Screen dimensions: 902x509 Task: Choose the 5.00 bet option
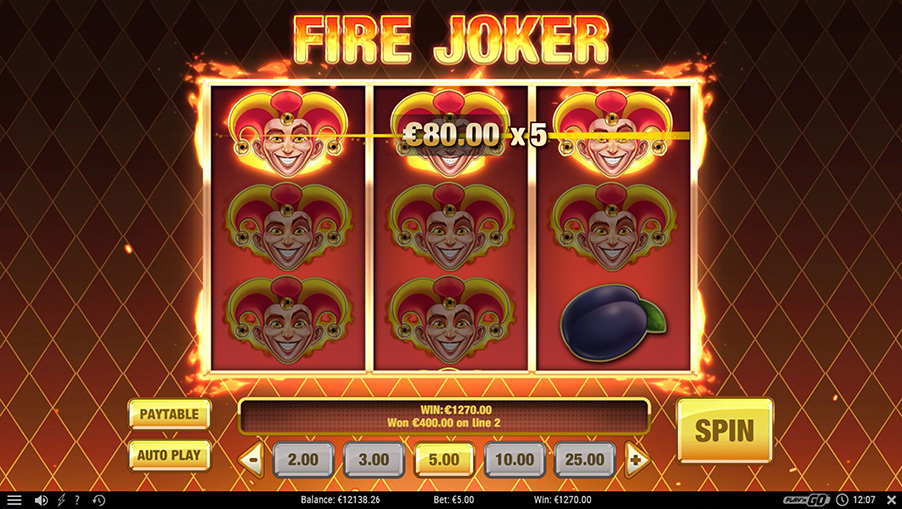(444, 460)
